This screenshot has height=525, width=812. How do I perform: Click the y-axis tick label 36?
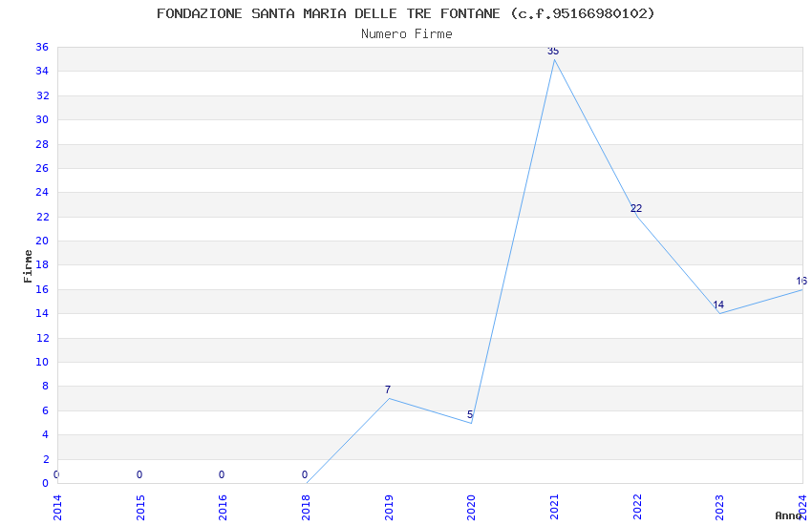click(42, 47)
